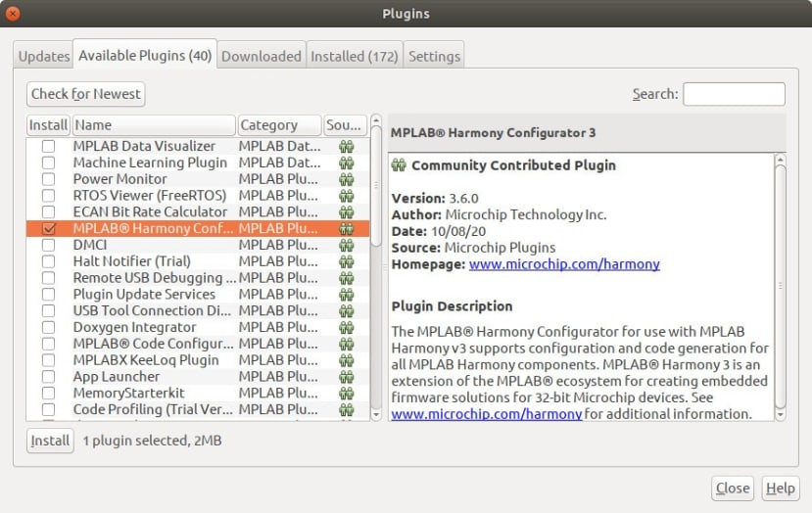Click the source icon in Halt Notifier (Trial) row
Screen dimensions: 812x513
click(x=347, y=261)
